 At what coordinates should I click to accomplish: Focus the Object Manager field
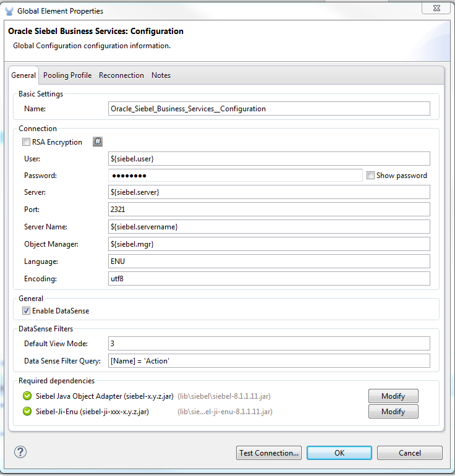point(269,244)
